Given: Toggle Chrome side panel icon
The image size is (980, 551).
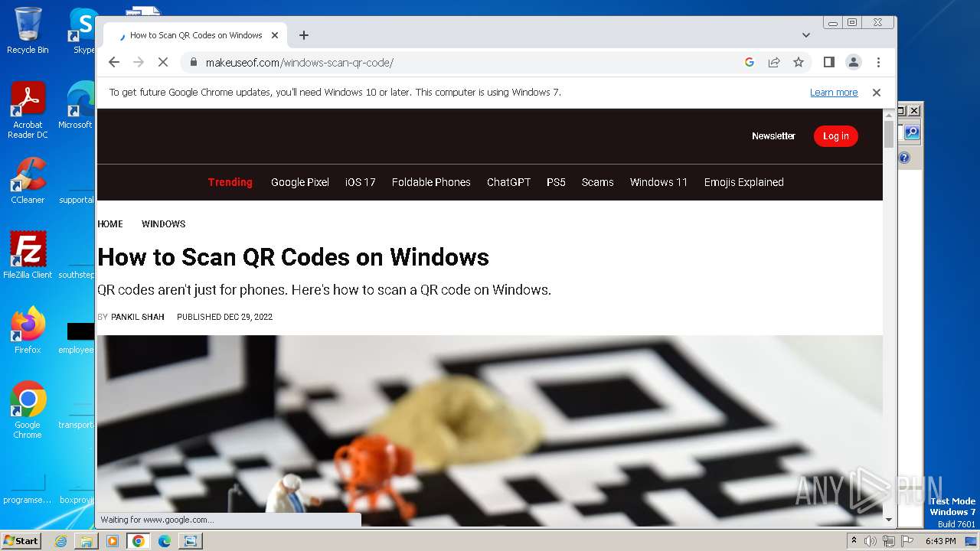Looking at the screenshot, I should [x=828, y=62].
